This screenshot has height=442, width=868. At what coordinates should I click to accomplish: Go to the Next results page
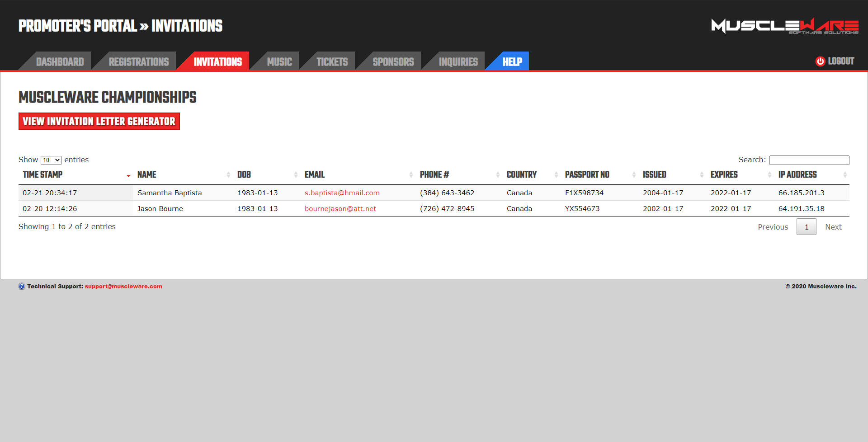pyautogui.click(x=833, y=227)
